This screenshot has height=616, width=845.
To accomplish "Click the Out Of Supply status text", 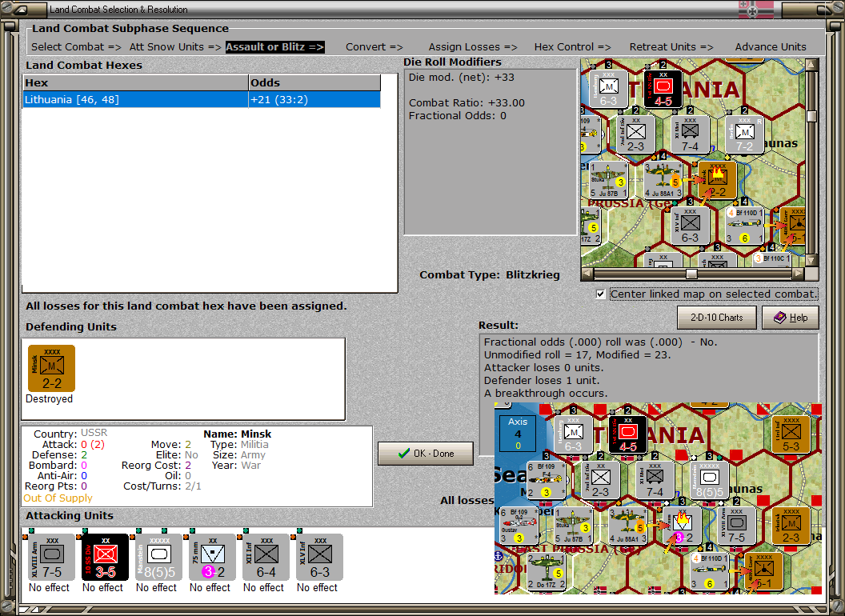I will (x=58, y=498).
